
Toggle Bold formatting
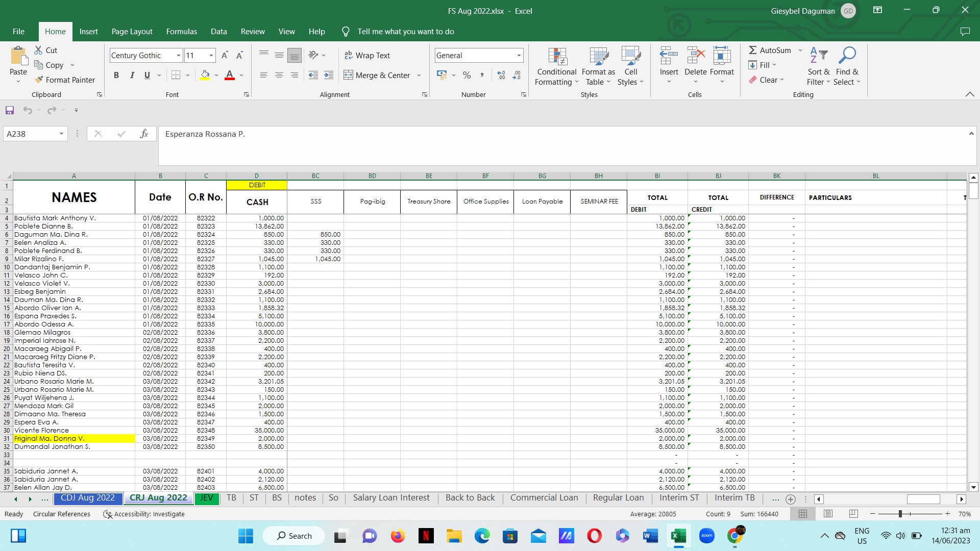coord(116,75)
